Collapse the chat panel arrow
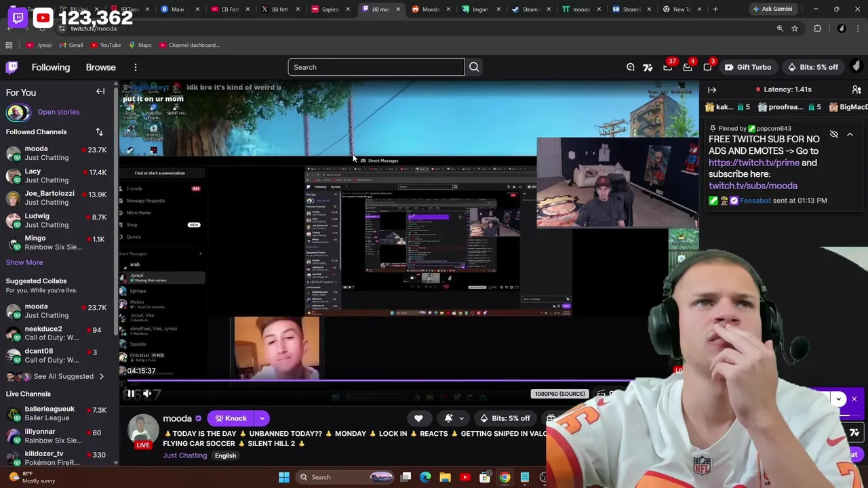 pos(712,89)
